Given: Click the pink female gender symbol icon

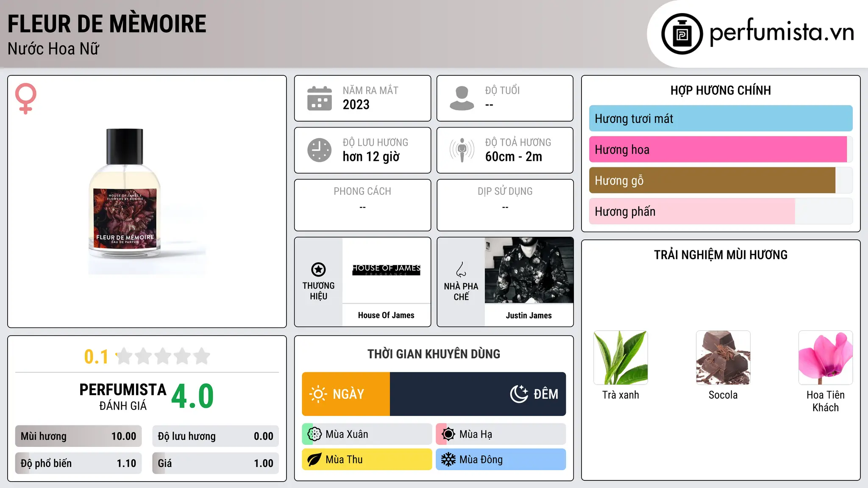Looking at the screenshot, I should click(25, 98).
